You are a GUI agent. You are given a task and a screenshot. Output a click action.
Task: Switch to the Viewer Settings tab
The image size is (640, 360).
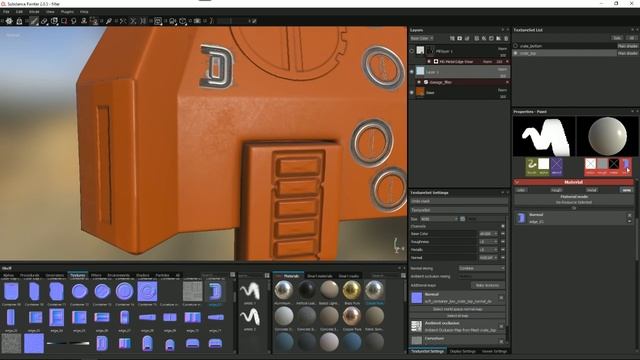pos(494,351)
